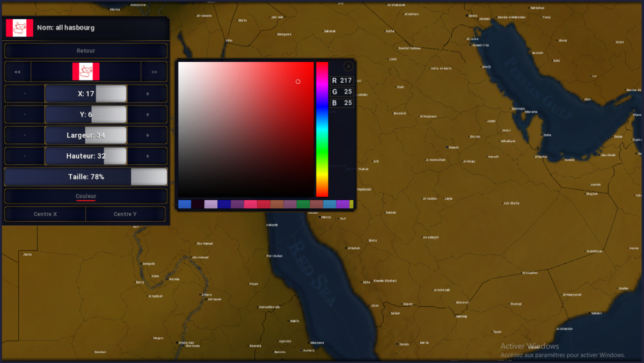644x363 pixels.
Task: Pick the navy blue preset color swatch
Action: 224,204
